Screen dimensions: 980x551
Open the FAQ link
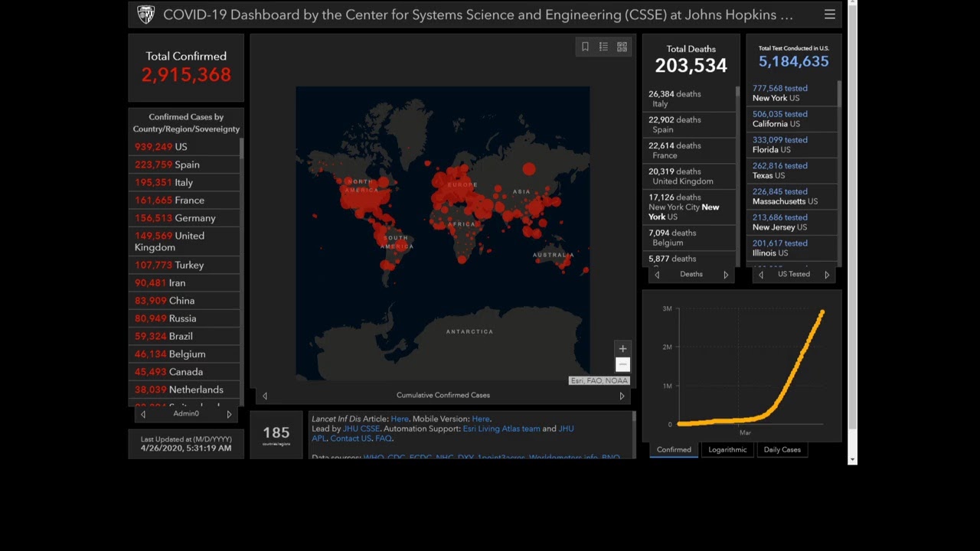[383, 439]
